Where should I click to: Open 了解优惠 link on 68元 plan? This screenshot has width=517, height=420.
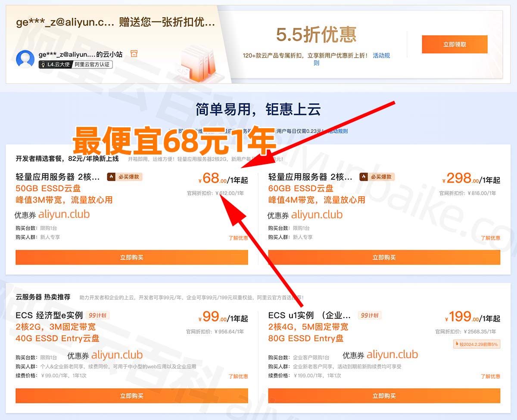[238, 238]
